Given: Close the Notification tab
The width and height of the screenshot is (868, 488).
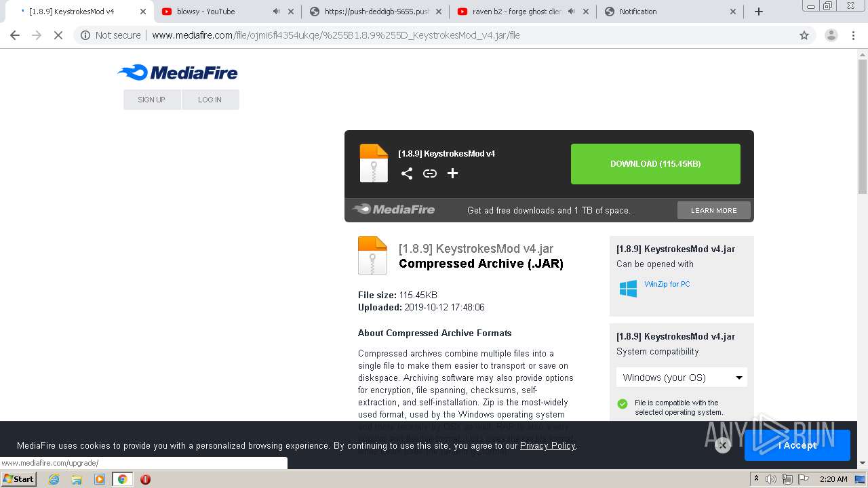Looking at the screenshot, I should 733,12.
